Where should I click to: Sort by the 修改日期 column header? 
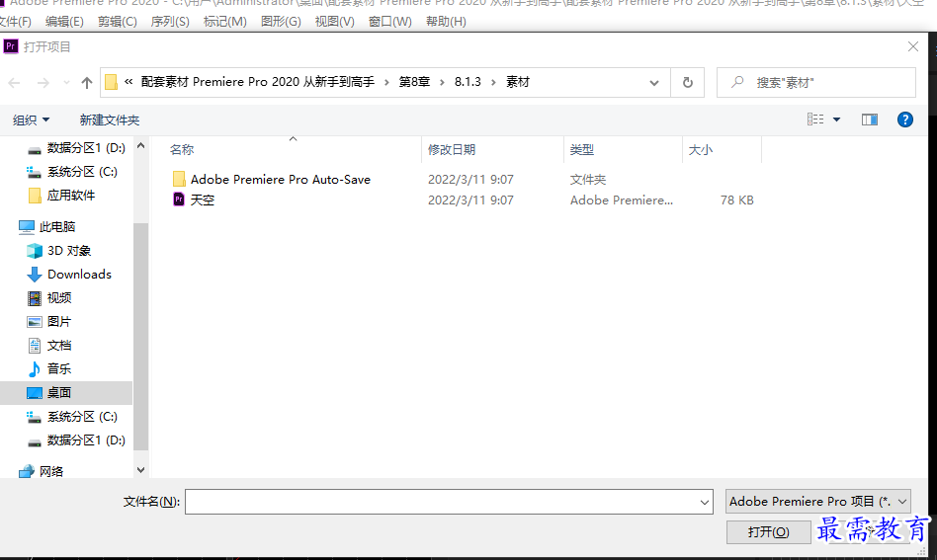click(452, 150)
